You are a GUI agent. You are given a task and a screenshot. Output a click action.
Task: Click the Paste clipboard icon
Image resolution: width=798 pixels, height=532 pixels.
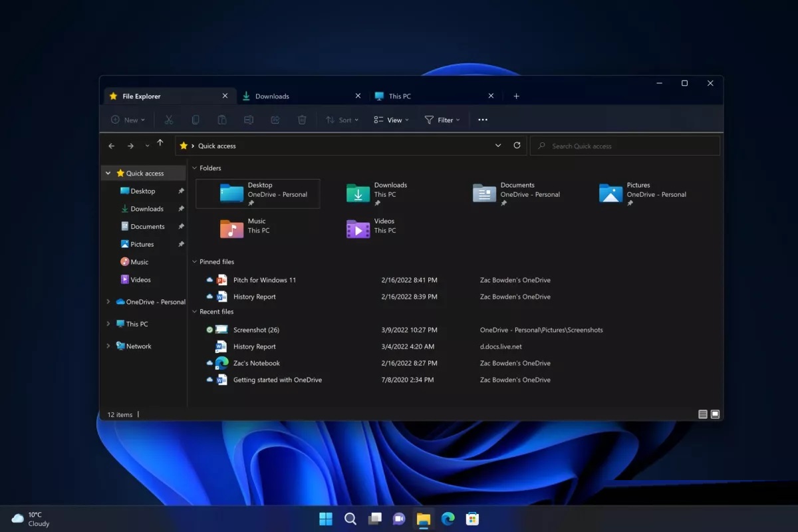coord(222,120)
